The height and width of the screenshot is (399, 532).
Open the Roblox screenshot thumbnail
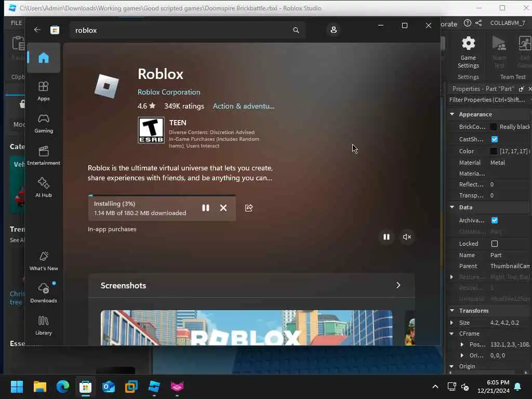click(x=246, y=328)
